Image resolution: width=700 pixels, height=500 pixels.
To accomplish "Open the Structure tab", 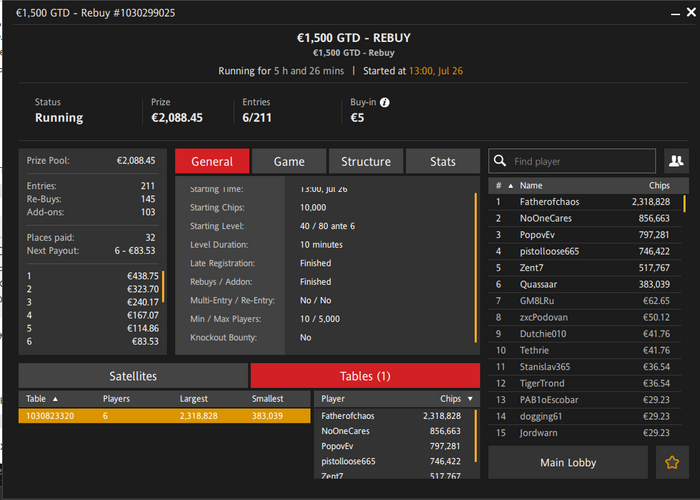I will click(x=366, y=161).
